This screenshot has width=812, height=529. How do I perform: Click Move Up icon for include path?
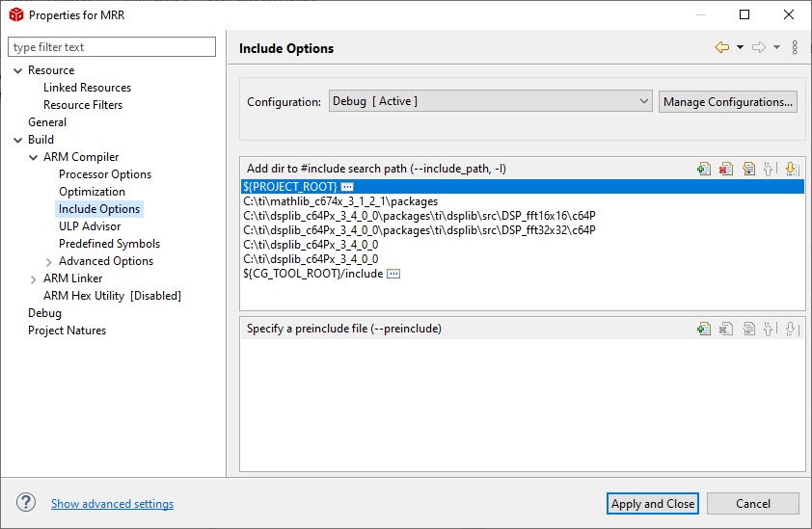[771, 169]
